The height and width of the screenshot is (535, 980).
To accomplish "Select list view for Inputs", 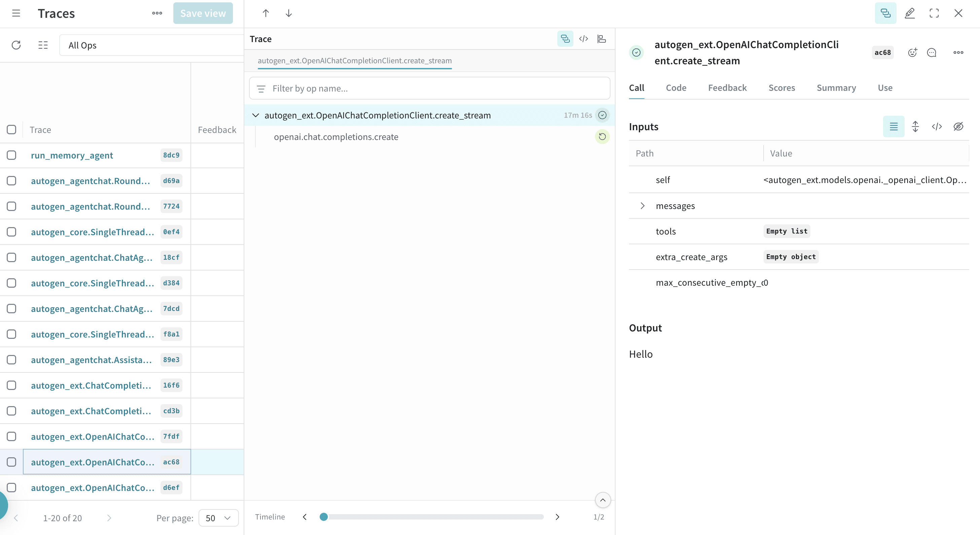I will coord(894,127).
